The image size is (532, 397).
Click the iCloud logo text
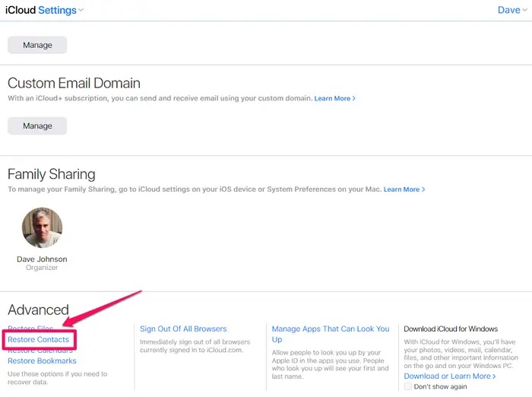pos(21,10)
